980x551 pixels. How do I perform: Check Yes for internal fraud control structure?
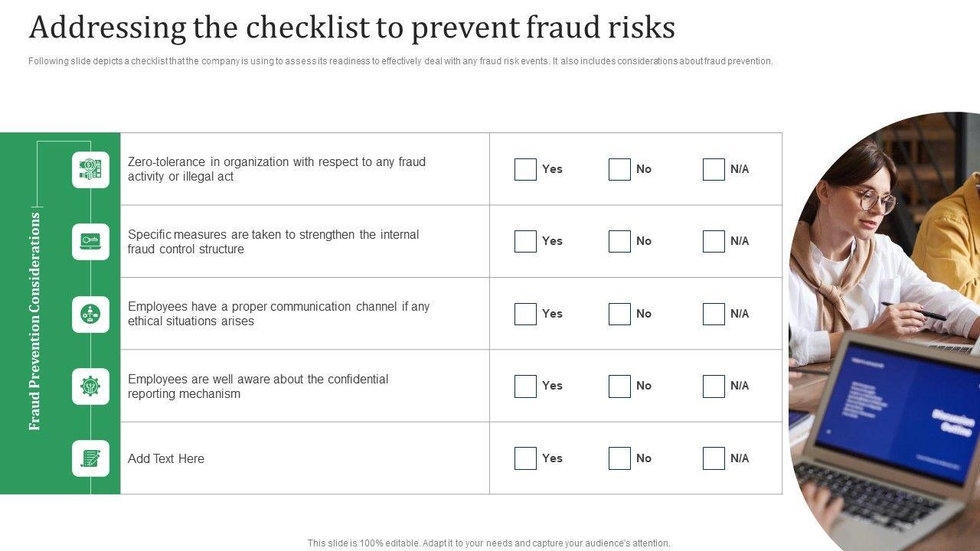525,242
